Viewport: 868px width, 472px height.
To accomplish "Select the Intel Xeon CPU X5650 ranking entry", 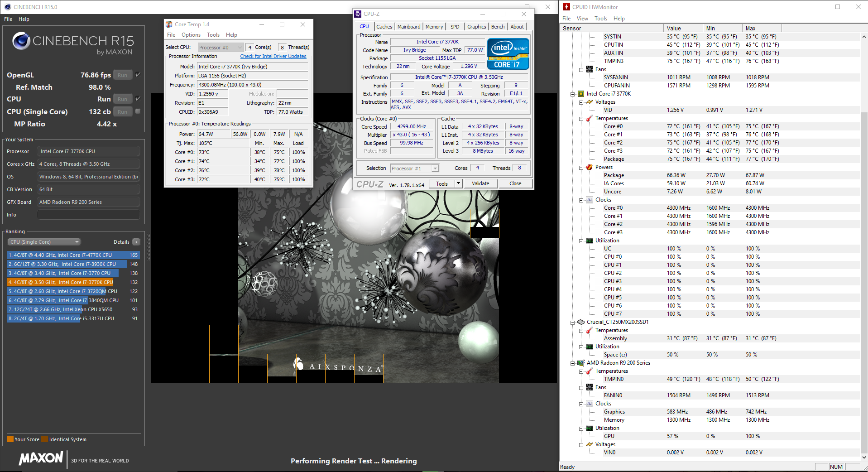I will point(73,309).
